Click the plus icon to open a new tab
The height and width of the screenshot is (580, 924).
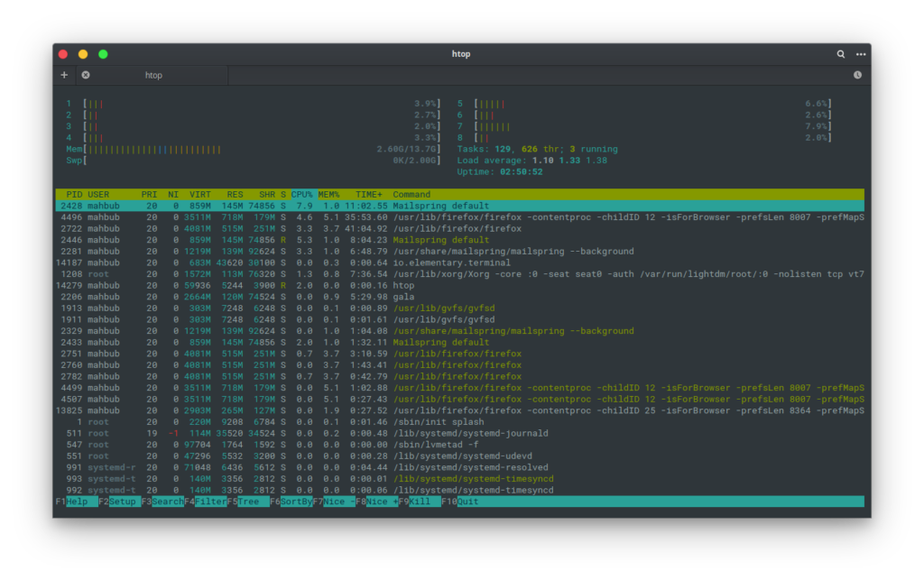pos(64,75)
